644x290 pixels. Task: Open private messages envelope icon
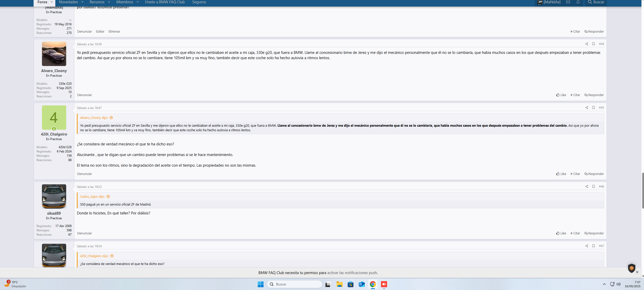(568, 2)
